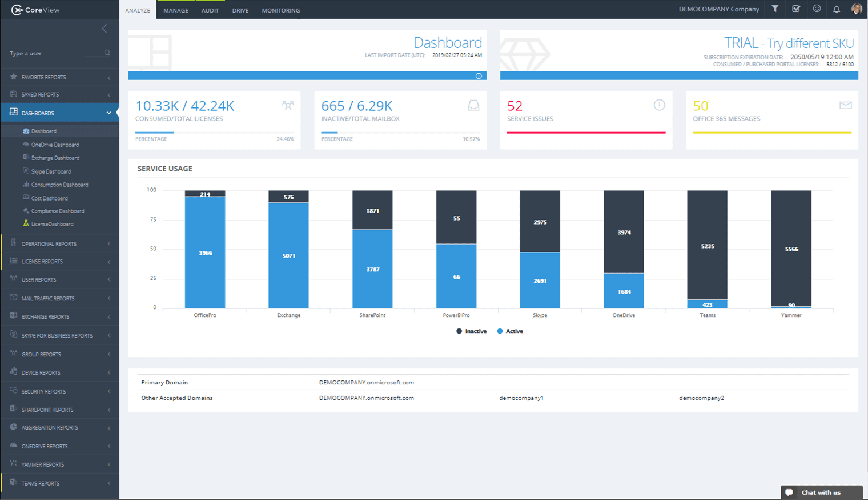Click the CoreView logo
Viewport: 868px width, 501px height.
pos(35,10)
